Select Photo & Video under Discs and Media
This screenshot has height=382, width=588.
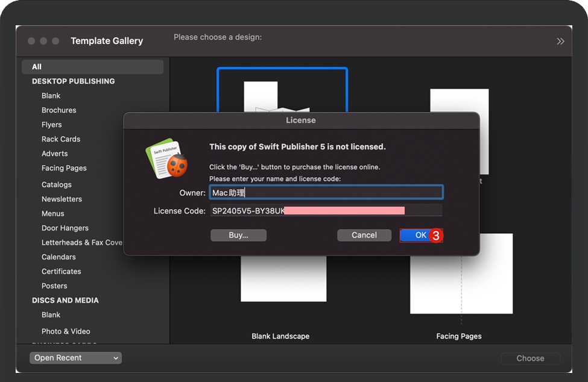point(66,331)
